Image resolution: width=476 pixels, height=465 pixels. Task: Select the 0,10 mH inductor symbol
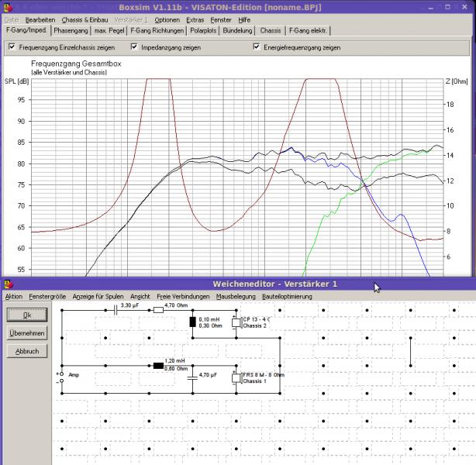click(192, 322)
